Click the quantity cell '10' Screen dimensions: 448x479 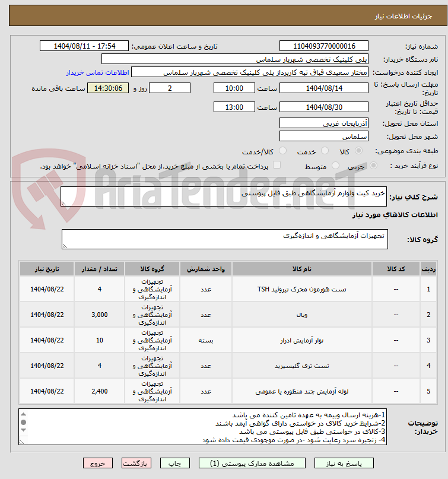[x=99, y=340]
